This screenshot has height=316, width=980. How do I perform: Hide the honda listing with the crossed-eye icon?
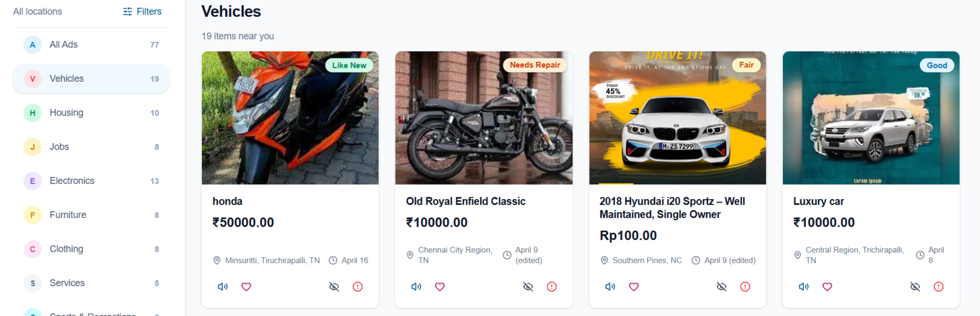[334, 287]
